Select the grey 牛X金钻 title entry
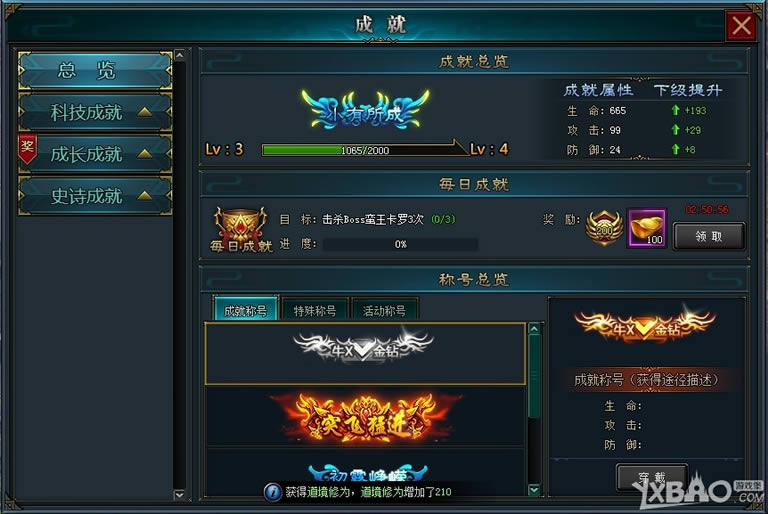This screenshot has height=514, width=768. click(365, 354)
